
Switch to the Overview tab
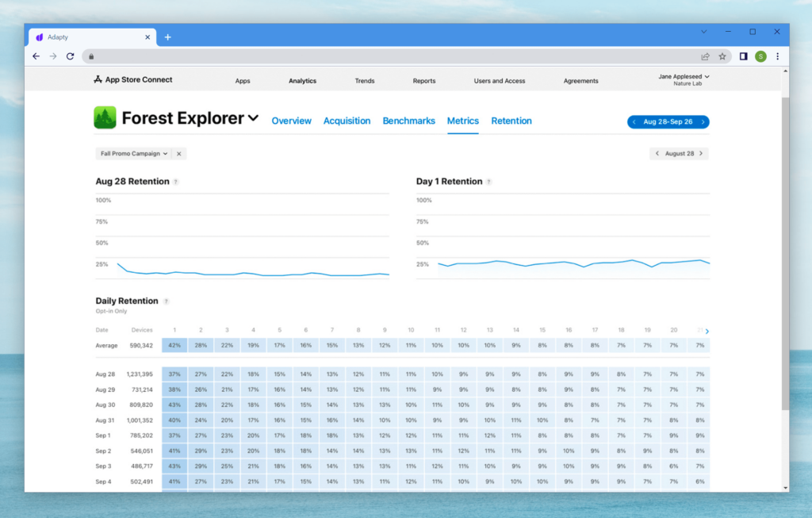(292, 121)
